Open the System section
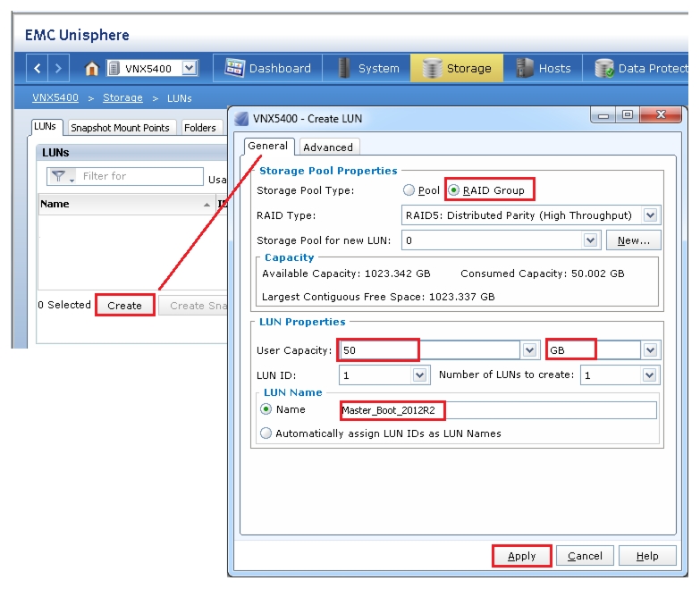 [x=367, y=68]
